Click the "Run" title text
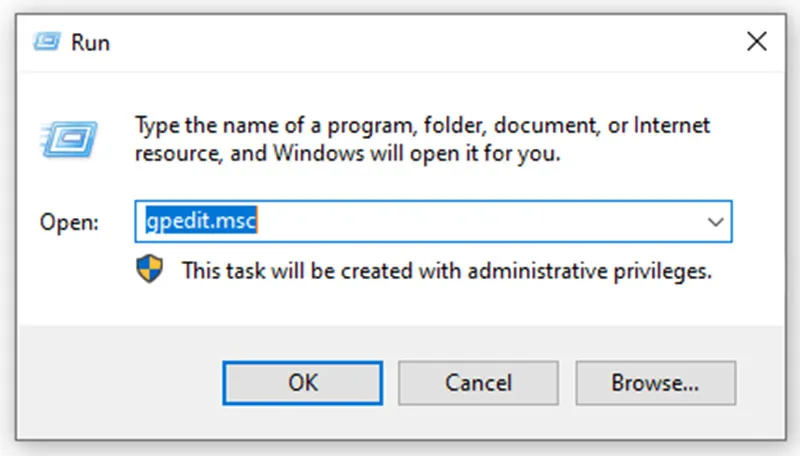This screenshot has height=456, width=800. pyautogui.click(x=90, y=42)
